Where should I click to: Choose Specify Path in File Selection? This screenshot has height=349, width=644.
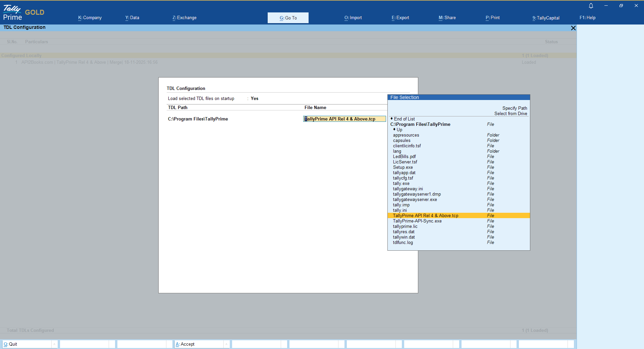[x=515, y=108]
